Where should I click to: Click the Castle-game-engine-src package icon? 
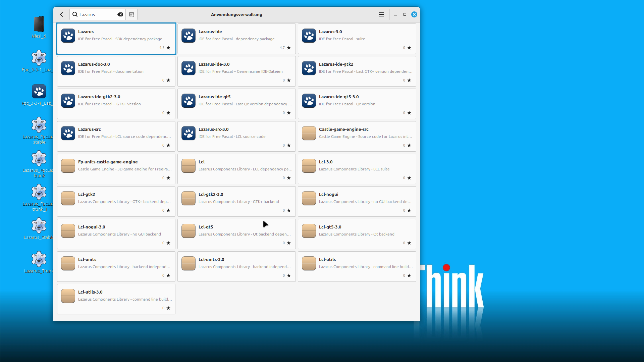click(309, 133)
